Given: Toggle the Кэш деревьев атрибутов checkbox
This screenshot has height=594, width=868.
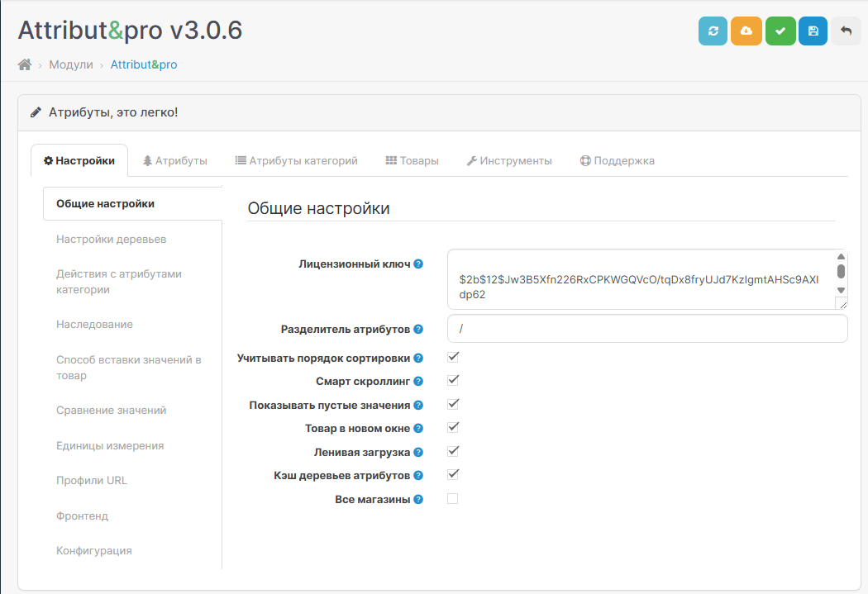Looking at the screenshot, I should click(452, 475).
